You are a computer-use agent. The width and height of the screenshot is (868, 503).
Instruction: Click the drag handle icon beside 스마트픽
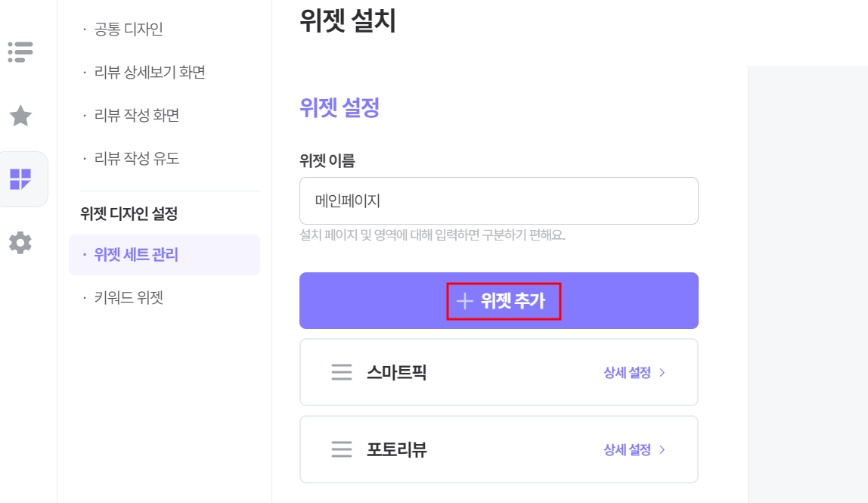(x=342, y=372)
